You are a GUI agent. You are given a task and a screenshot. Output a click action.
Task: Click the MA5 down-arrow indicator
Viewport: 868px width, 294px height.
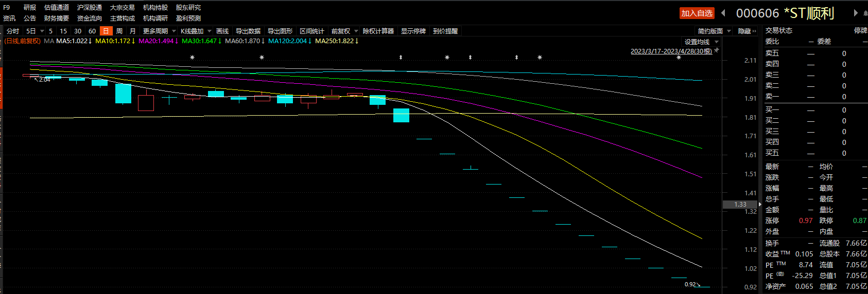90,41
